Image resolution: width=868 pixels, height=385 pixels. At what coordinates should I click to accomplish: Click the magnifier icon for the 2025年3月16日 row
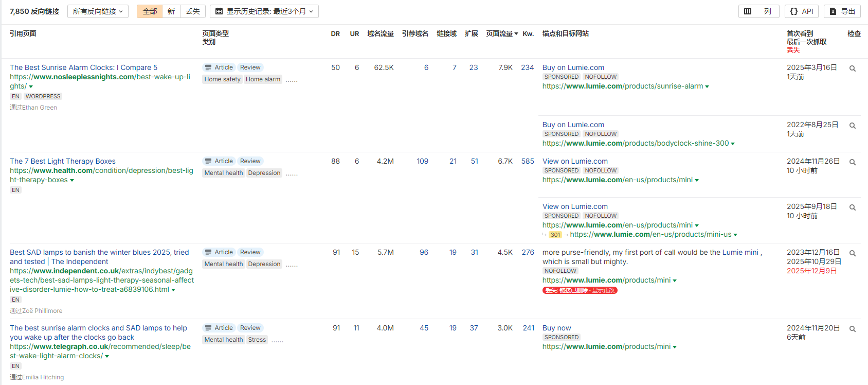point(852,68)
